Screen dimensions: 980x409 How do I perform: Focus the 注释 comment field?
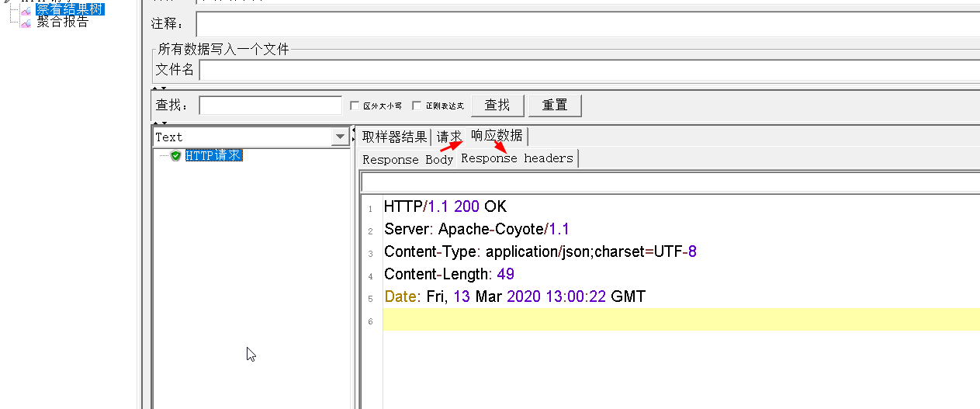pyautogui.click(x=587, y=24)
